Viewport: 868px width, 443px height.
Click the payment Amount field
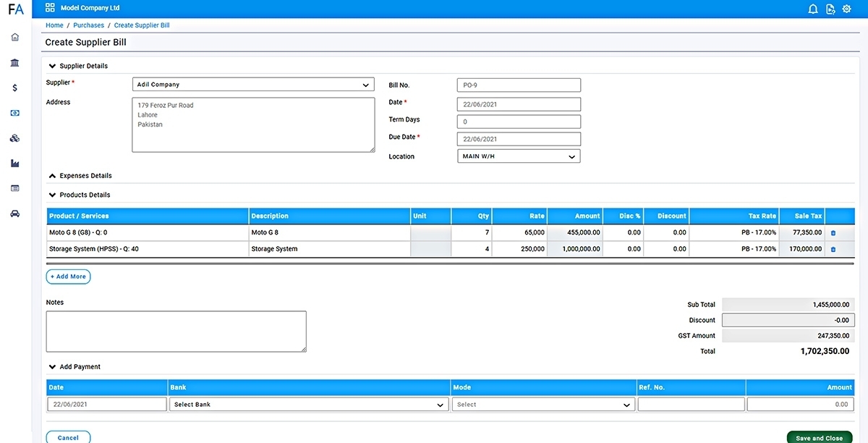[800, 405]
